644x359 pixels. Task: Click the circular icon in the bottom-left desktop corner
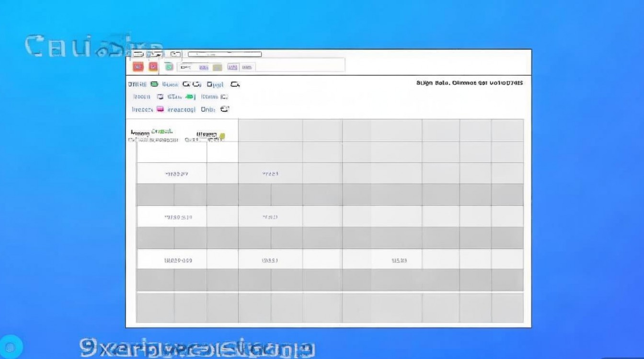click(11, 347)
